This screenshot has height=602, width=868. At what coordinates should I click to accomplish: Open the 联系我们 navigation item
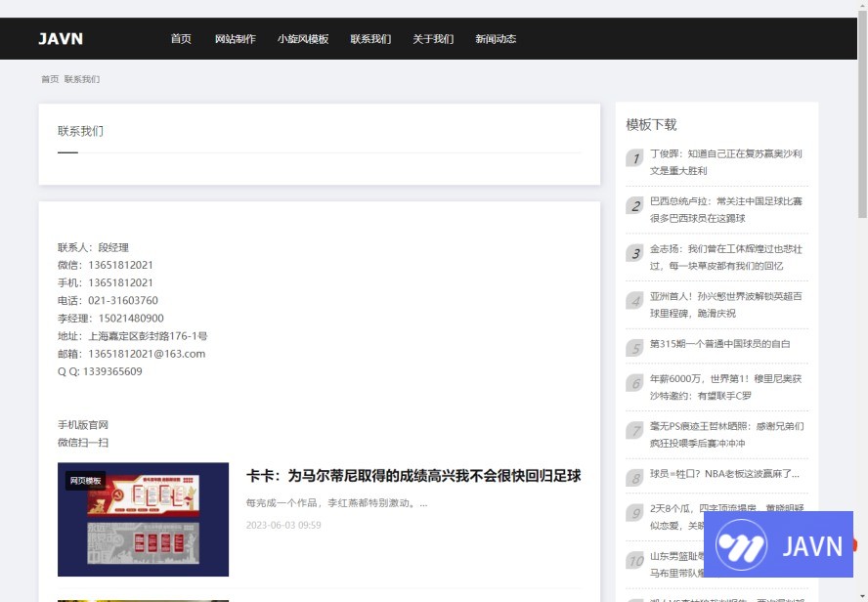(370, 39)
